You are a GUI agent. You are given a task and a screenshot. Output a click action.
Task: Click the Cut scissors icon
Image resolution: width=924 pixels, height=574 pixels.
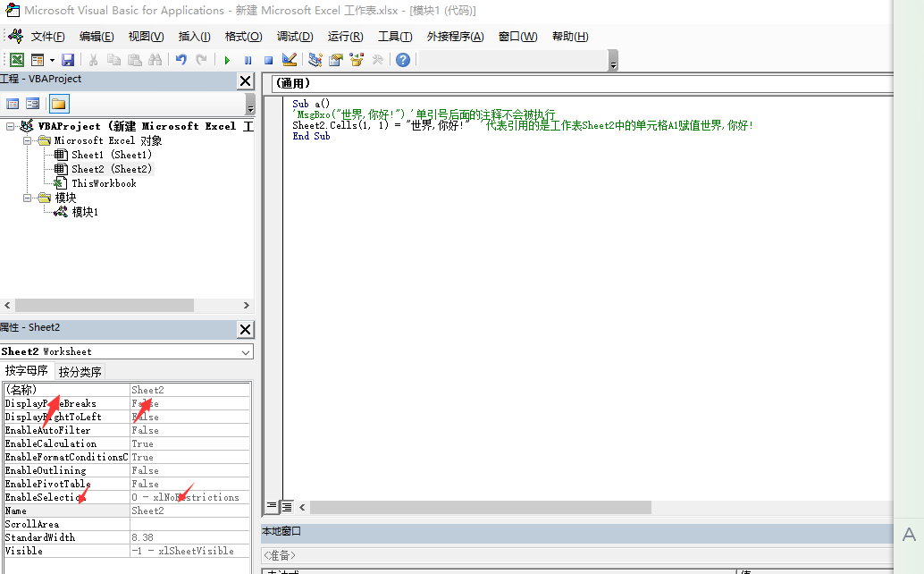(93, 60)
